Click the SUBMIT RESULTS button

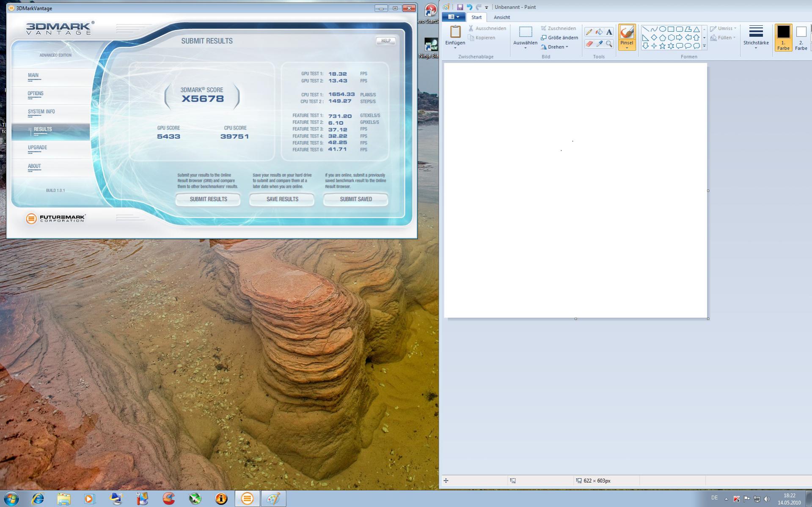coord(208,199)
